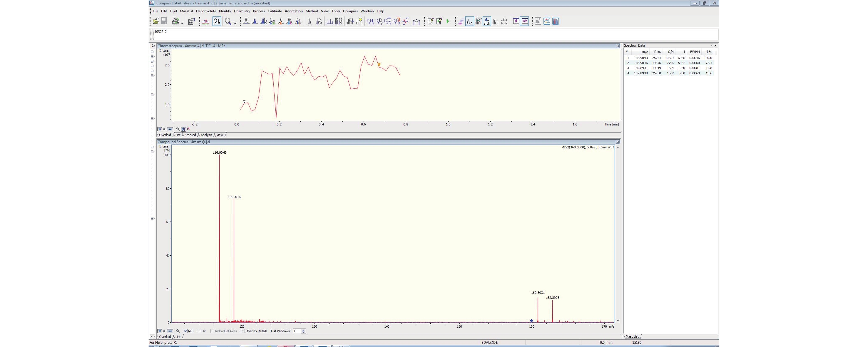Open the zoom tool dropdown arrow
This screenshot has height=347, width=868.
235,23
